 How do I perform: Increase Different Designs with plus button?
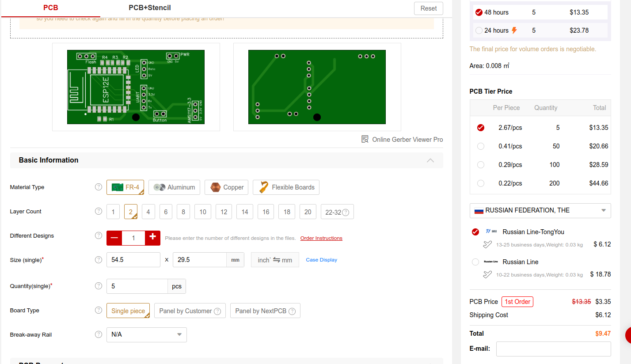click(152, 238)
